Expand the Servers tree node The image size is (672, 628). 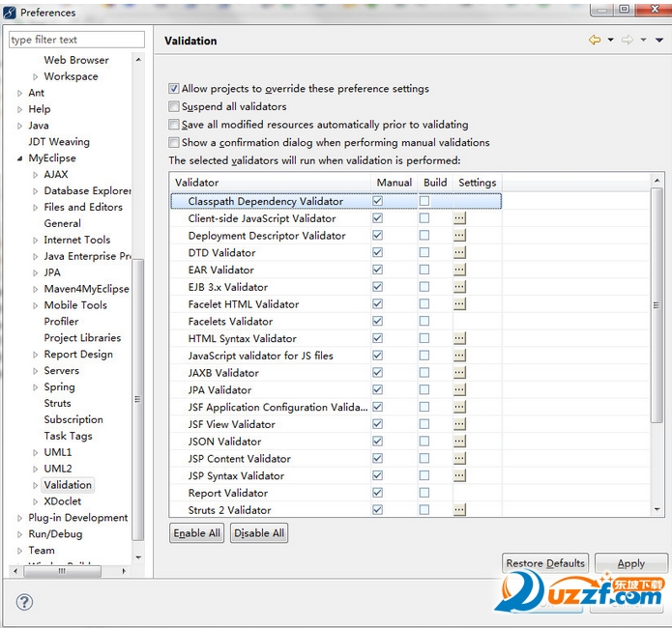[x=35, y=371]
